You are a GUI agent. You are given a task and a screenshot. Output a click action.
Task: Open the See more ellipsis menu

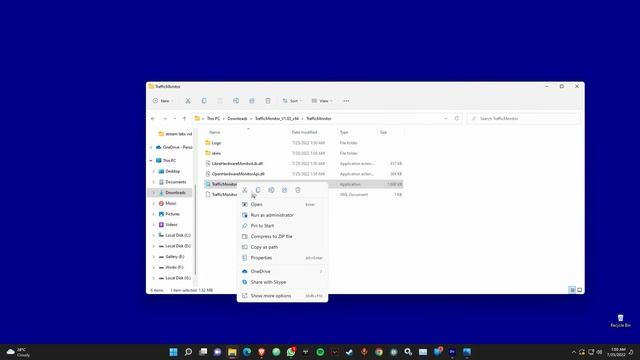346,101
